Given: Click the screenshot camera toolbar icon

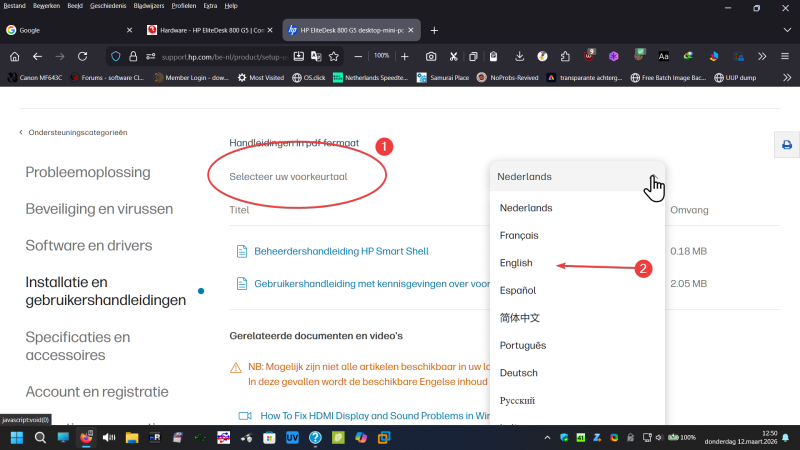Looking at the screenshot, I should click(x=431, y=56).
